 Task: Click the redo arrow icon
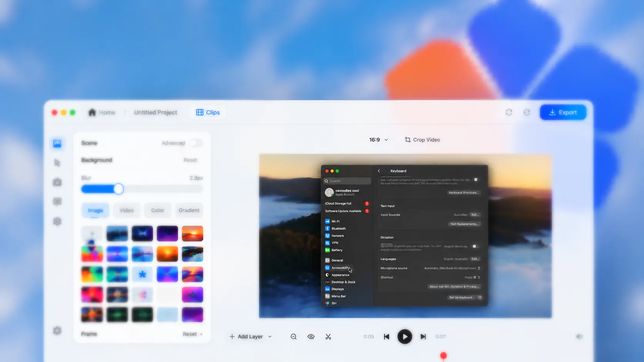[527, 112]
